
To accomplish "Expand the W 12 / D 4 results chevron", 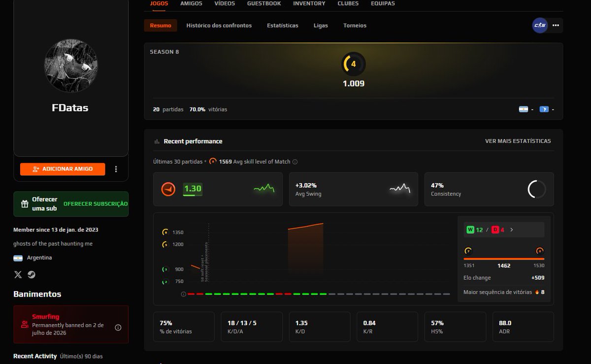I will 511,230.
